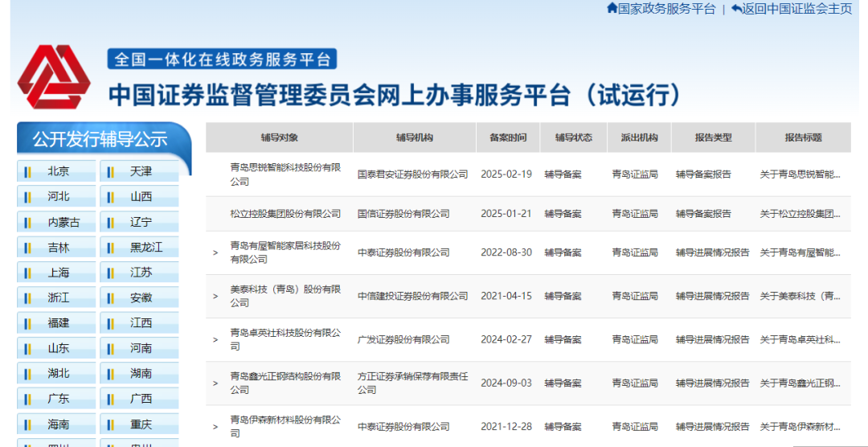The width and height of the screenshot is (868, 447).
Task: Pick 湖北 from region sidebar
Action: pos(56,373)
